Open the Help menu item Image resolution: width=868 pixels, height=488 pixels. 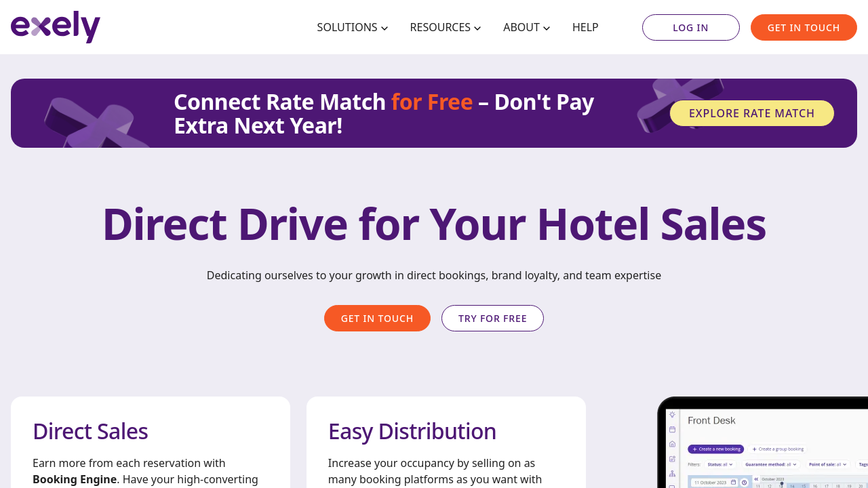585,27
